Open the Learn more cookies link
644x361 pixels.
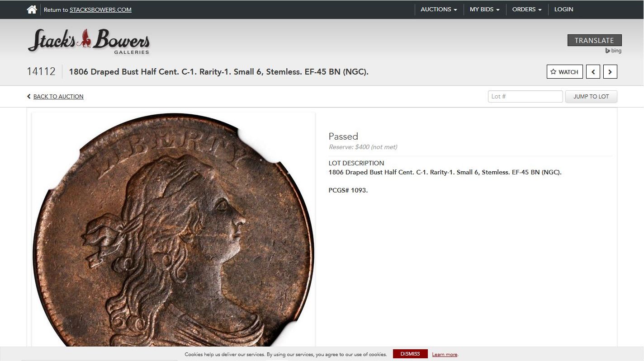445,354
